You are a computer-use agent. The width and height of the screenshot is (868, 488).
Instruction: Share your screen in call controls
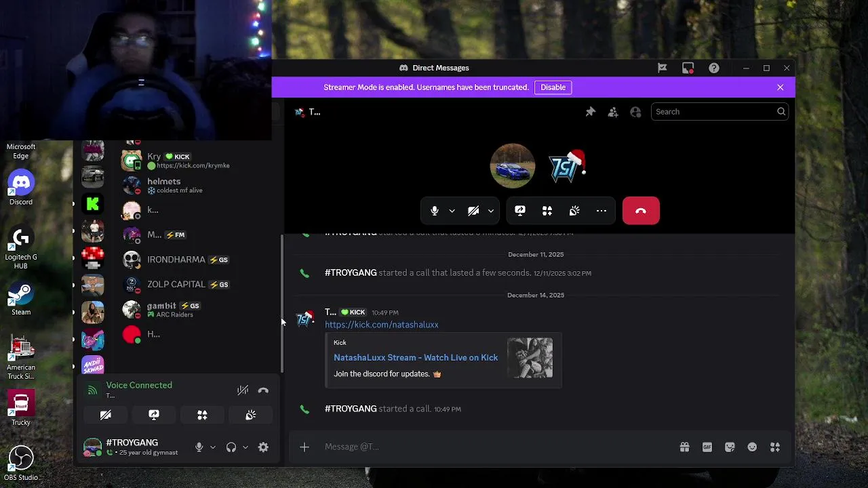point(520,211)
